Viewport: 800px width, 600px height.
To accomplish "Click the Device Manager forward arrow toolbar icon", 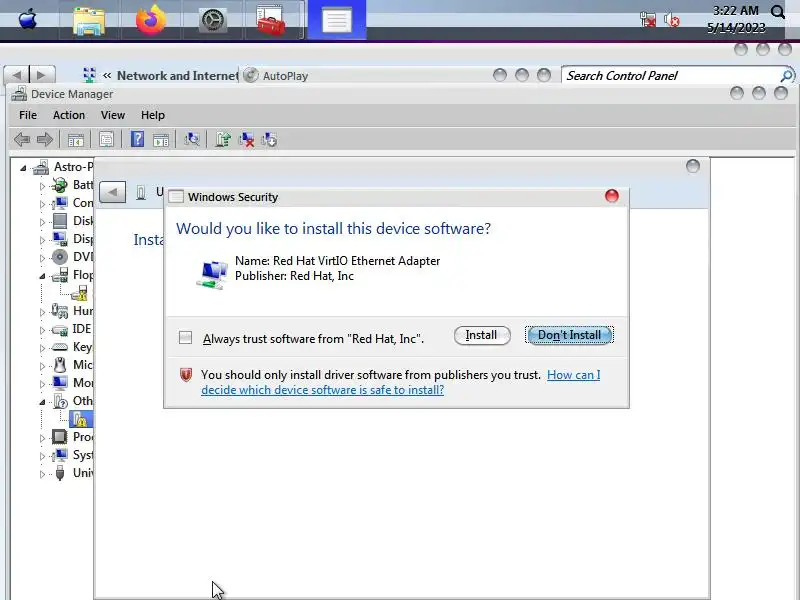I will click(45, 139).
